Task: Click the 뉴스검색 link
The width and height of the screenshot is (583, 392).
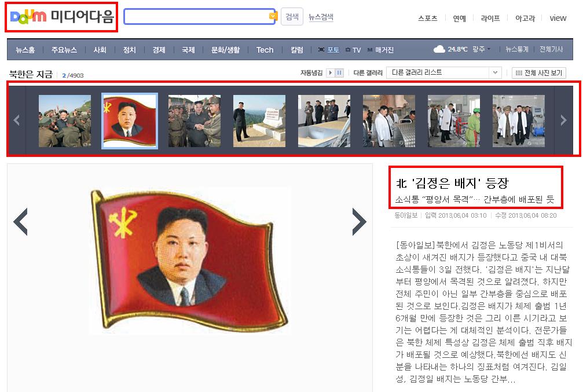Action: coord(321,17)
